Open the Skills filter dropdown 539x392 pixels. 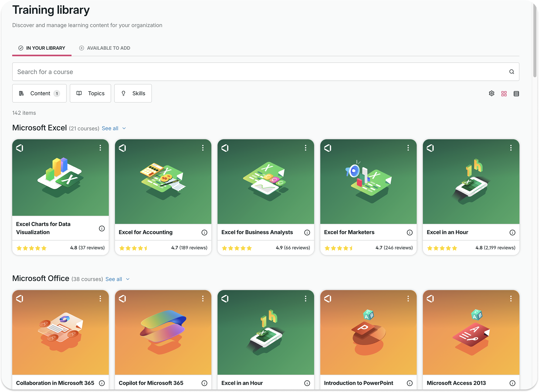tap(133, 93)
